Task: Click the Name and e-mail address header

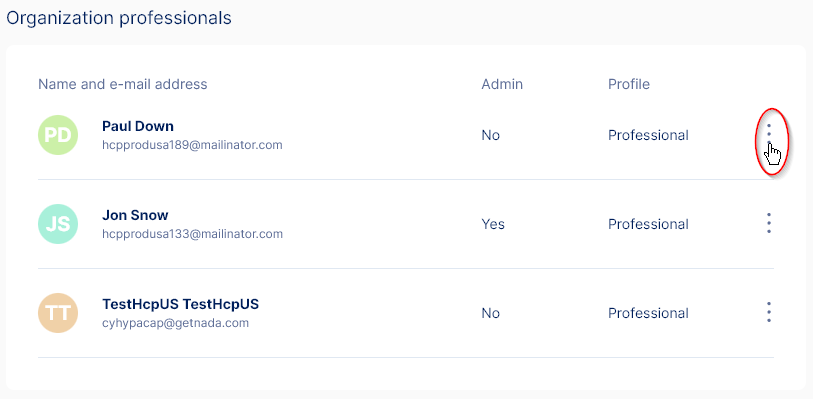Action: click(122, 84)
